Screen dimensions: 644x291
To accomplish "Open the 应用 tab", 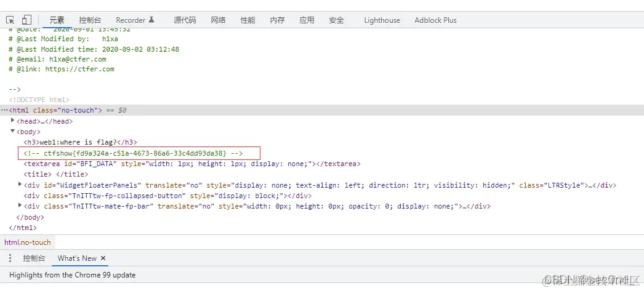I will (x=307, y=20).
